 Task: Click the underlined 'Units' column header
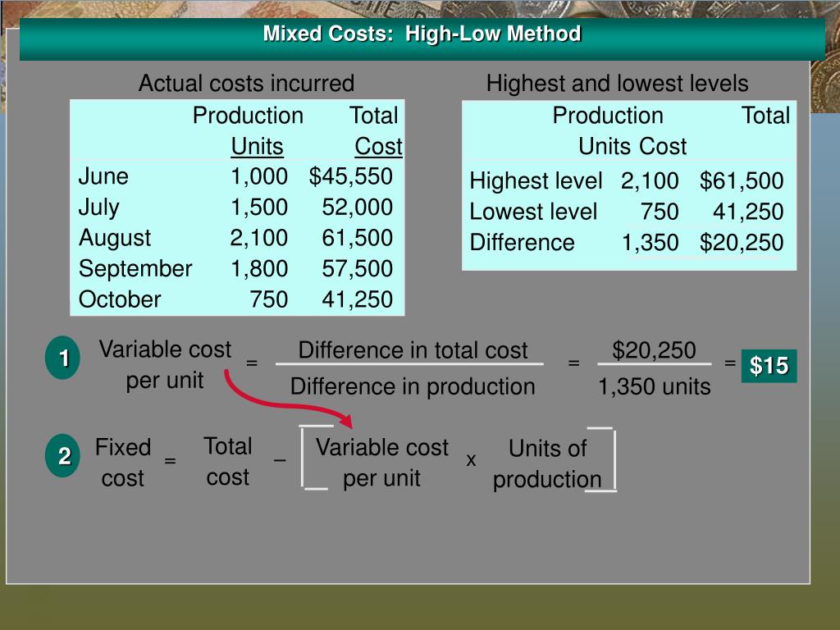coord(257,146)
